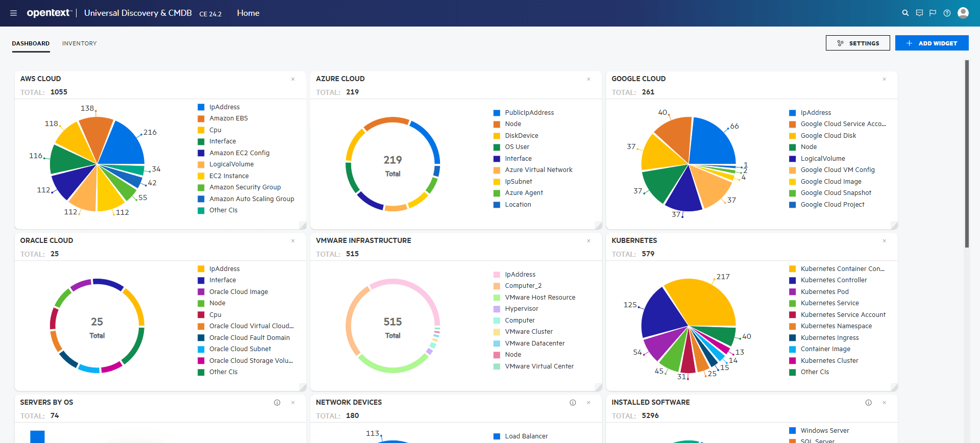The height and width of the screenshot is (443, 980).
Task: Toggle Oracle Cloud Subnet legend entry
Action: [x=234, y=349]
